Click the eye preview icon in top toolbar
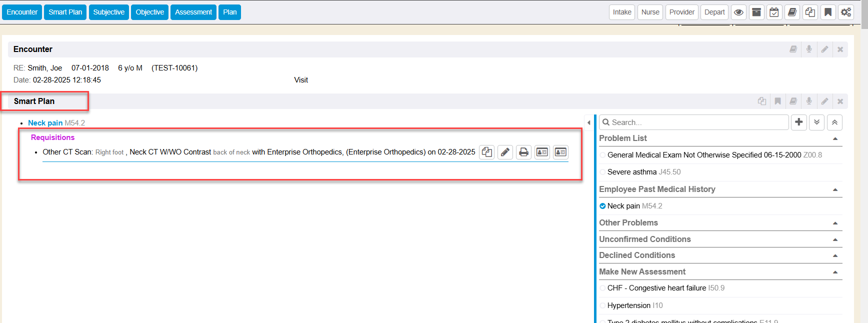The width and height of the screenshot is (868, 323). coord(738,12)
